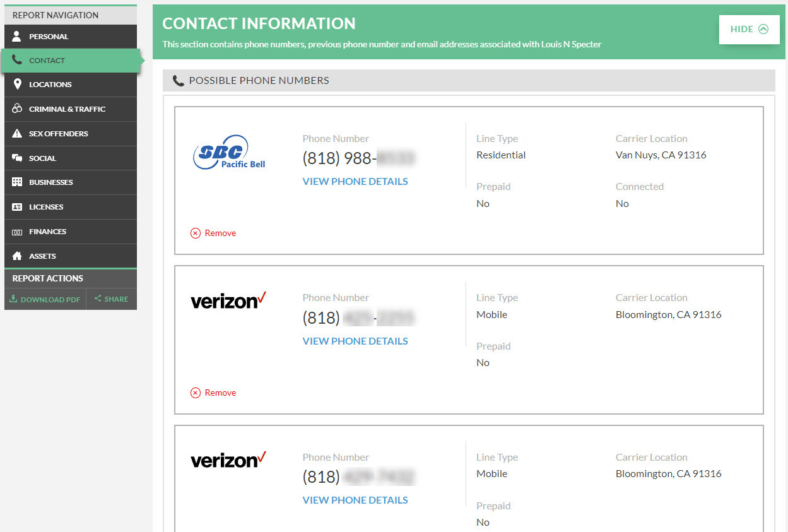788x532 pixels.
Task: Click the phone icon beside Possible Phone Numbers
Action: click(179, 81)
